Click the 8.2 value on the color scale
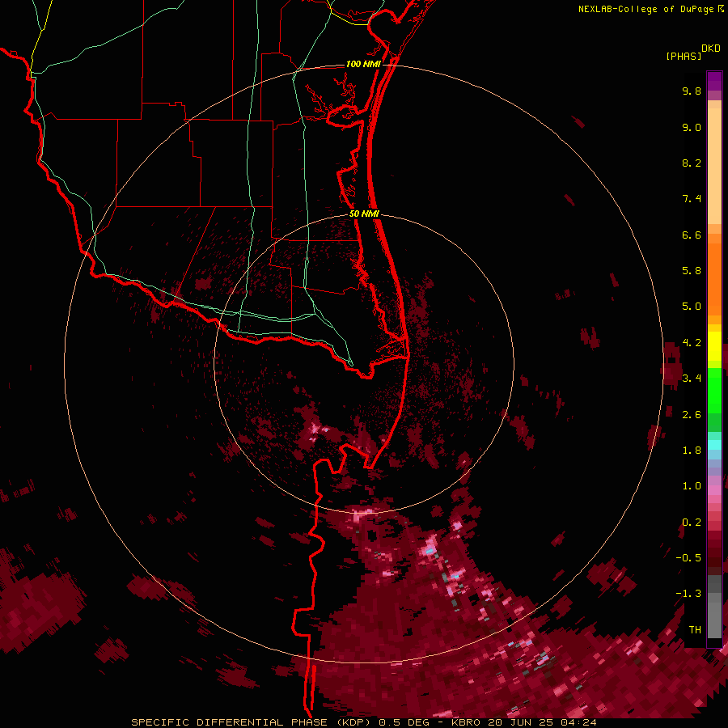 pyautogui.click(x=692, y=163)
